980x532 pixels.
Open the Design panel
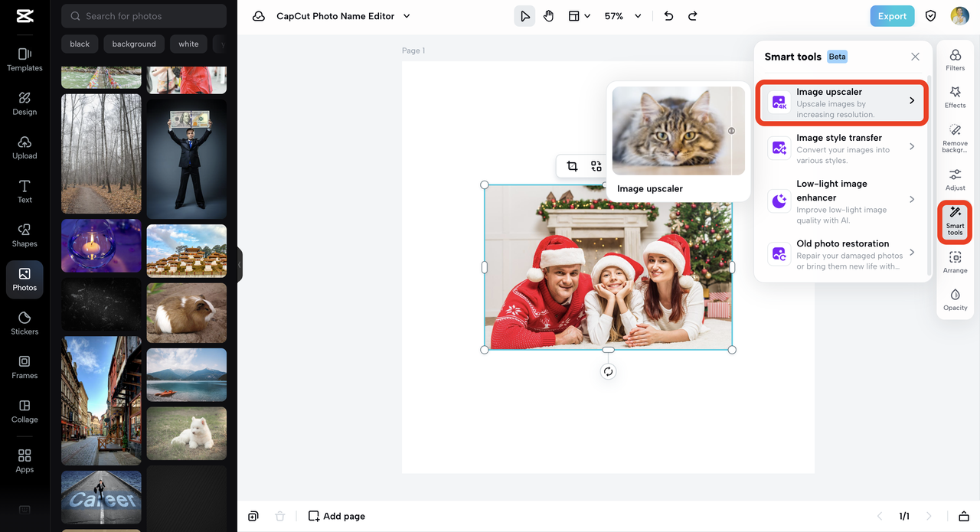tap(24, 103)
